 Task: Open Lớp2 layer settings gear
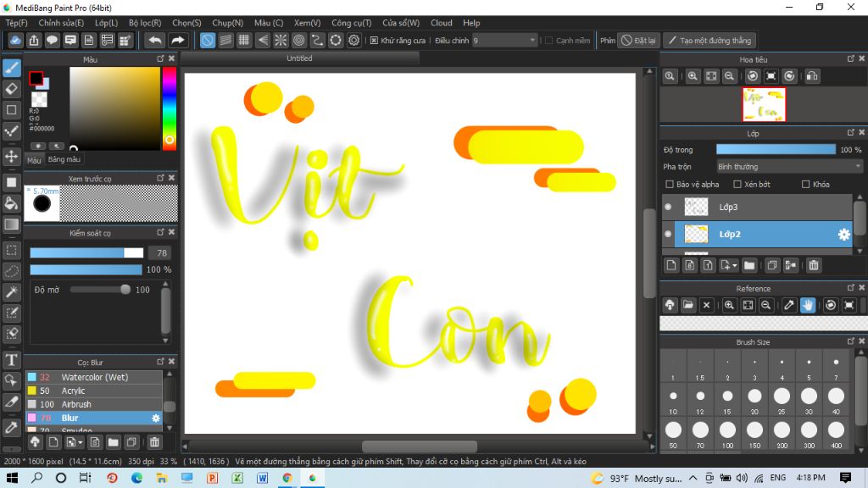coord(843,235)
